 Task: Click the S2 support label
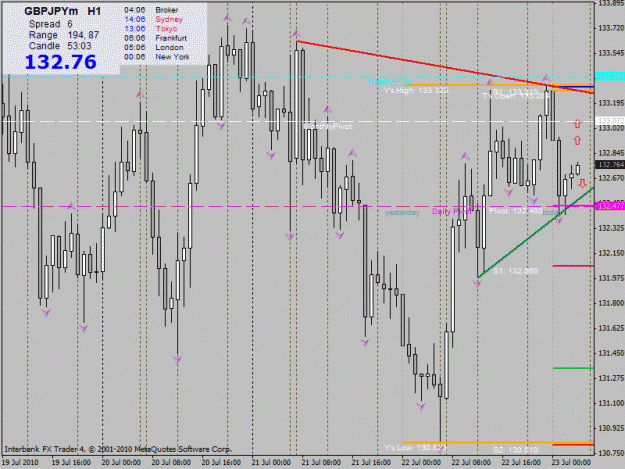coord(515,450)
